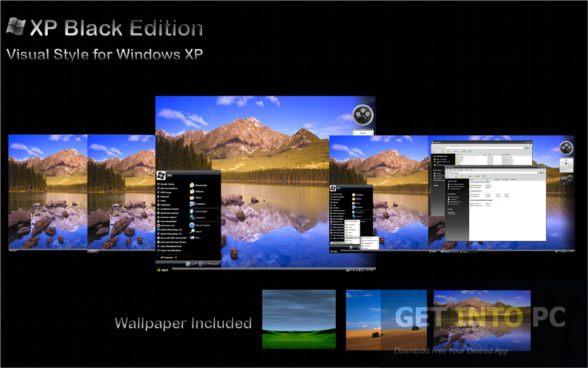Click clock gadget in center preview desktop
Viewport: 588px width, 368px height.
click(363, 115)
